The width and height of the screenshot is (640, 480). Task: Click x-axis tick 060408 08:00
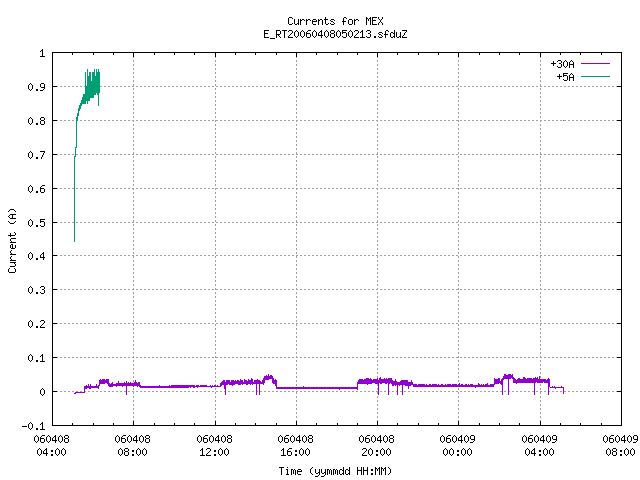point(133,446)
